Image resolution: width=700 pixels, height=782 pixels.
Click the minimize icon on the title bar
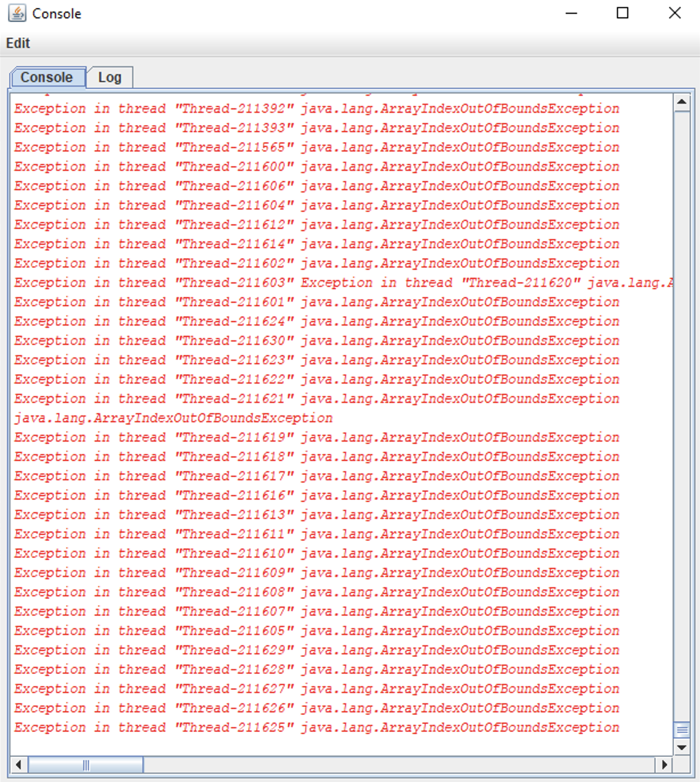pos(571,13)
